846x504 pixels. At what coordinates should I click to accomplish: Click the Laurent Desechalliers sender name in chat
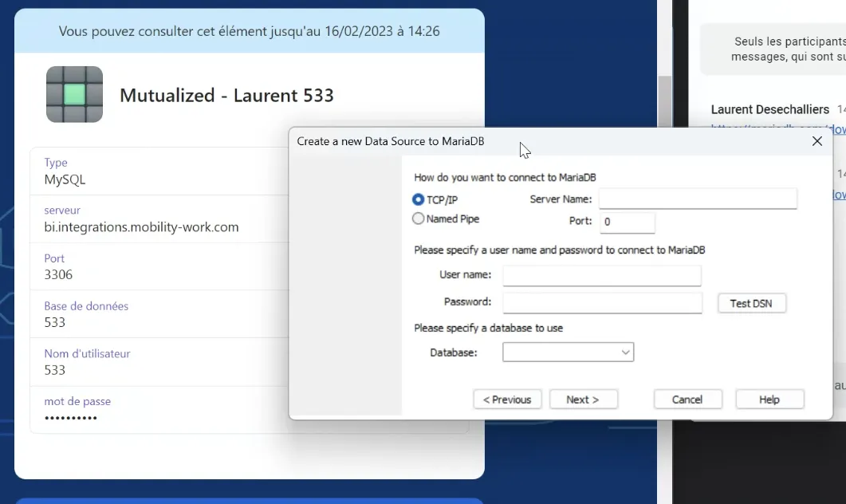point(770,109)
